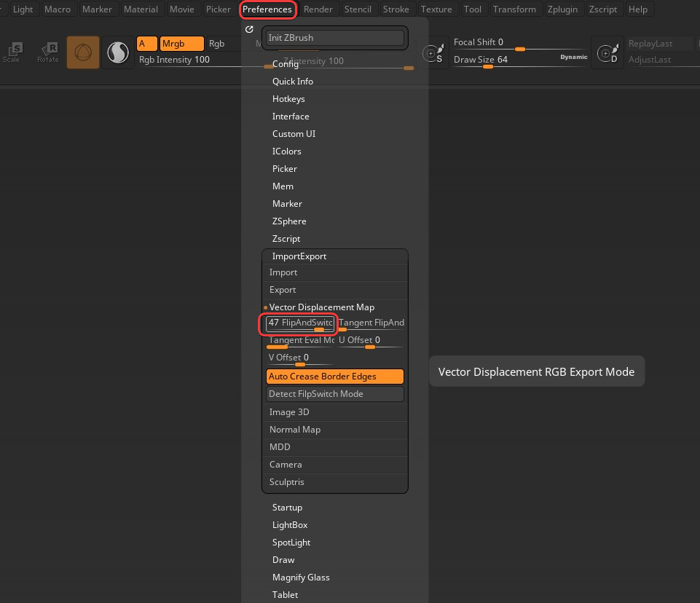The height and width of the screenshot is (603, 700).
Task: Expand Normal Map subsection
Action: [295, 430]
